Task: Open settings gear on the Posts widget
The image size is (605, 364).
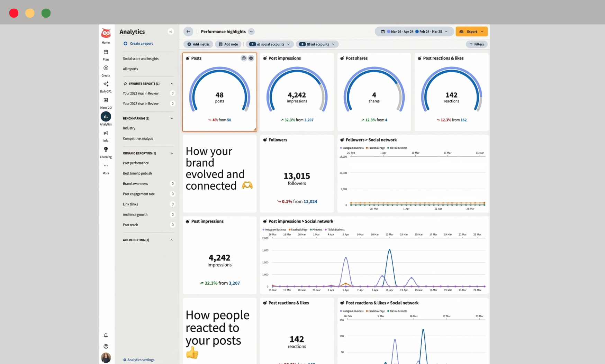Action: tap(251, 58)
